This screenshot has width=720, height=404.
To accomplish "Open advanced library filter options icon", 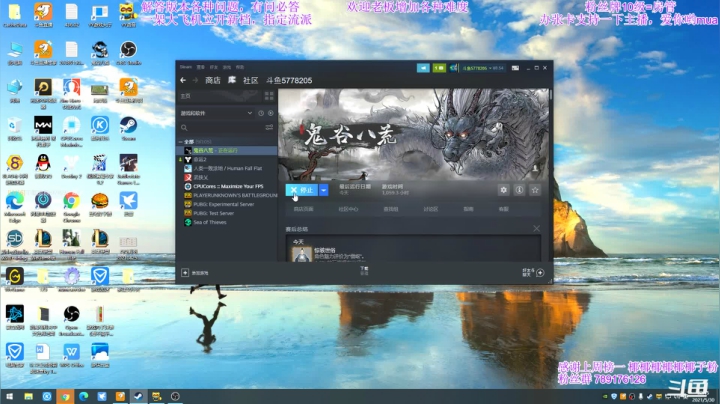I will tap(269, 127).
